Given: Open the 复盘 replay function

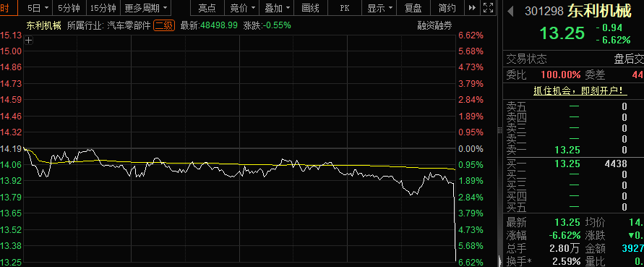Looking at the screenshot, I should click(413, 8).
